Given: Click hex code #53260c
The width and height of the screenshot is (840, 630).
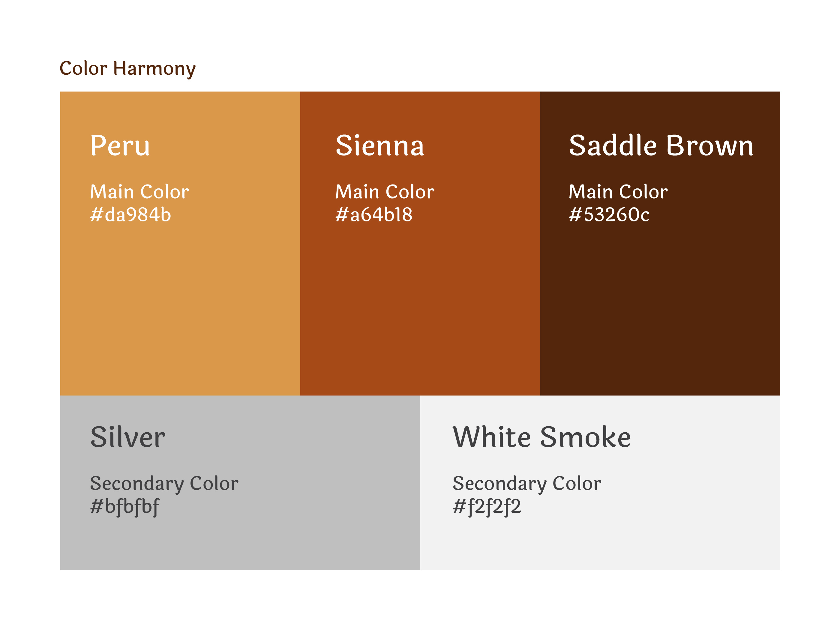Looking at the screenshot, I should pos(609,214).
